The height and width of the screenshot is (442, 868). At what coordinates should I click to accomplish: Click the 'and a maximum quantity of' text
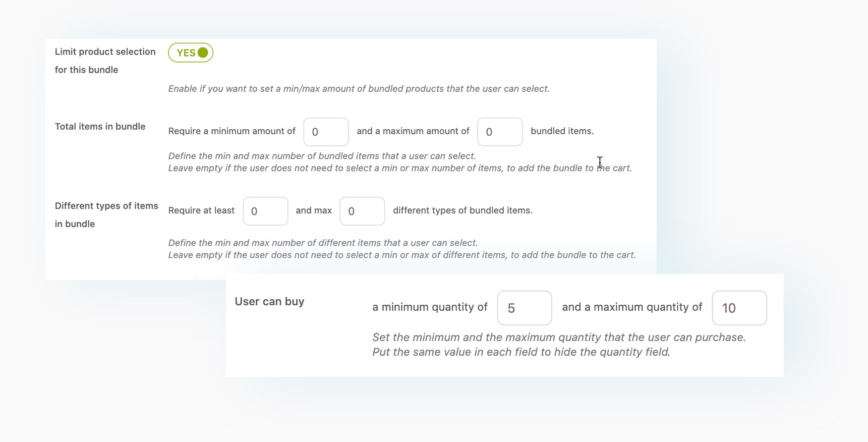(632, 307)
